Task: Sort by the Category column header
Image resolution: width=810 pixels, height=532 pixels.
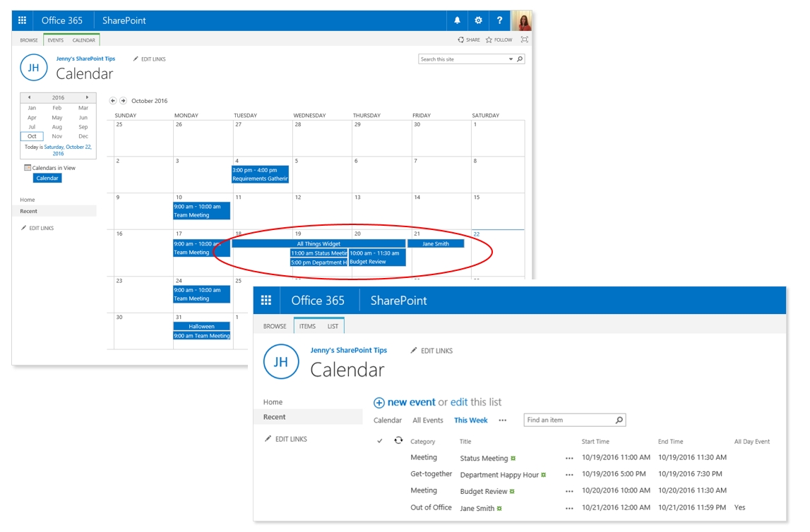Action: [x=422, y=442]
